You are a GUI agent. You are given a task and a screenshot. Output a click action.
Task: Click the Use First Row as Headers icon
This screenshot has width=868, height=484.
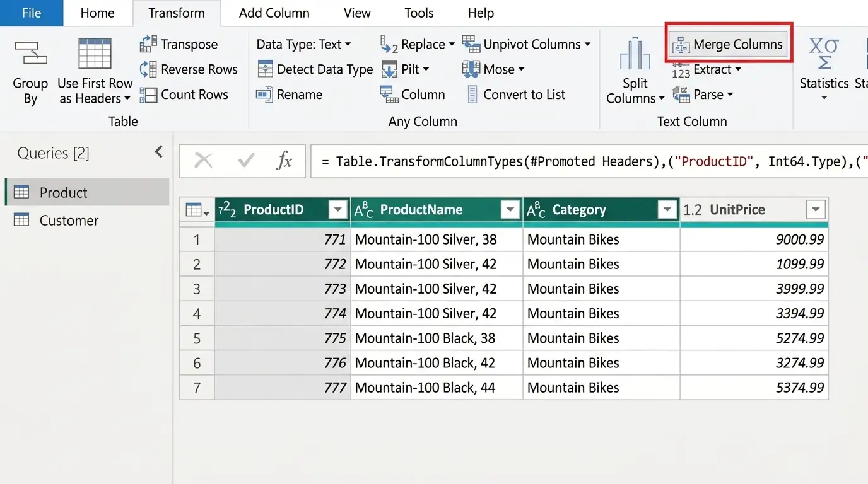click(95, 53)
